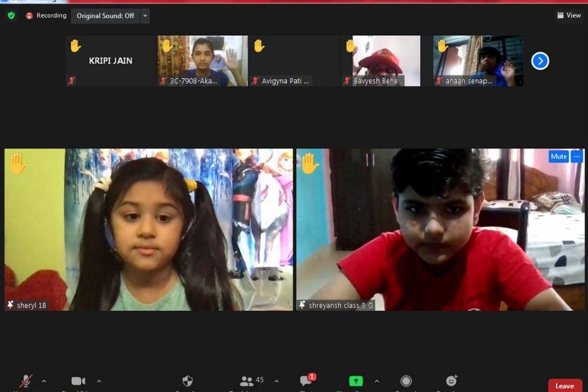Viewport: 588px width, 392px height.
Task: Unmute the microphone in the bottom toolbar
Action: 26,381
